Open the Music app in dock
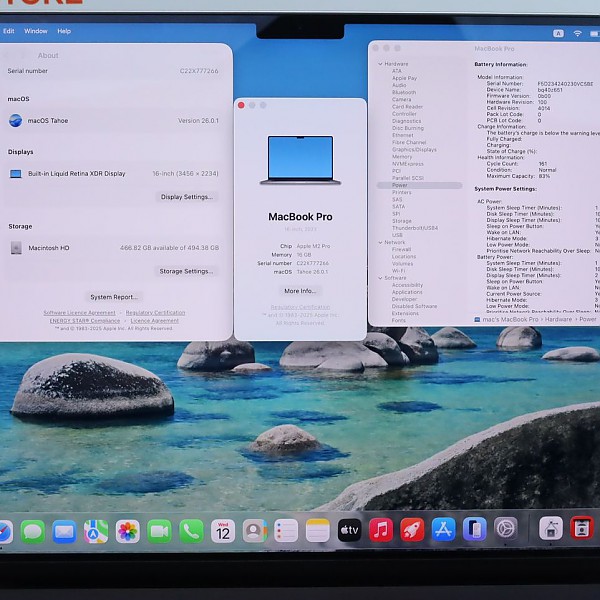 381,530
